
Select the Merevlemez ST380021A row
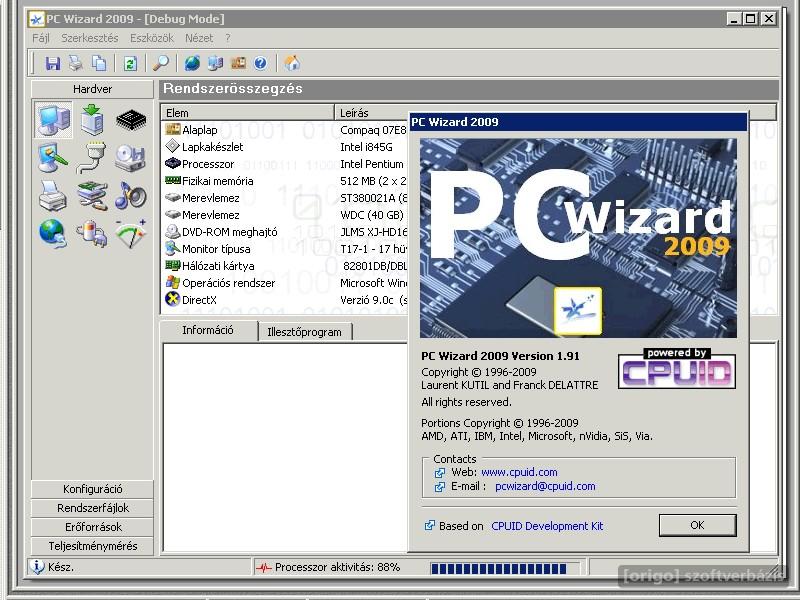285,198
